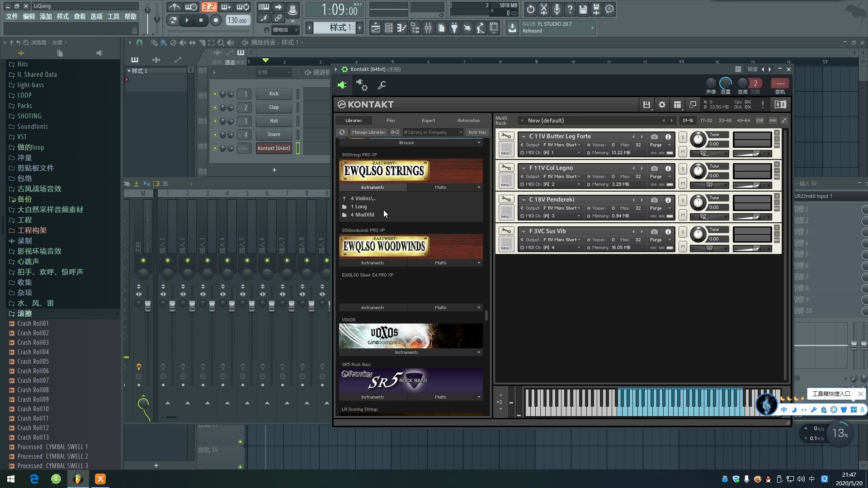The width and height of the screenshot is (868, 488).
Task: Toggle the Snare channel mute LED
Action: click(x=215, y=135)
